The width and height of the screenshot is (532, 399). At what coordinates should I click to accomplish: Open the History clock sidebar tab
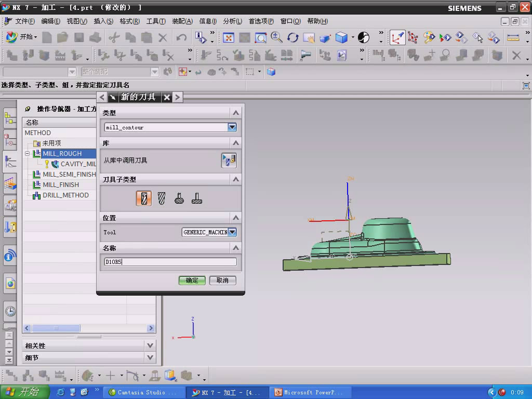coord(10,311)
